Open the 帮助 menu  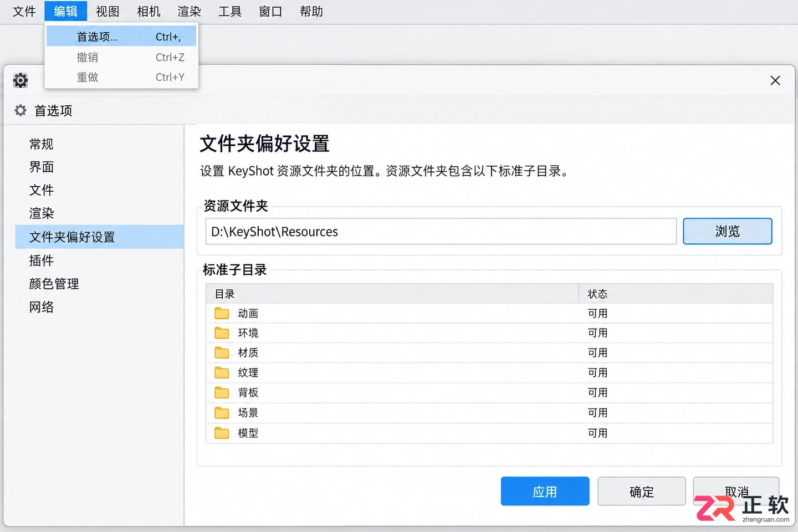(311, 11)
